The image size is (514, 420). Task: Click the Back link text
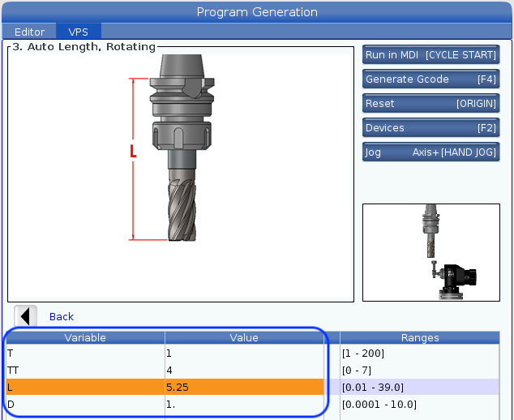62,317
